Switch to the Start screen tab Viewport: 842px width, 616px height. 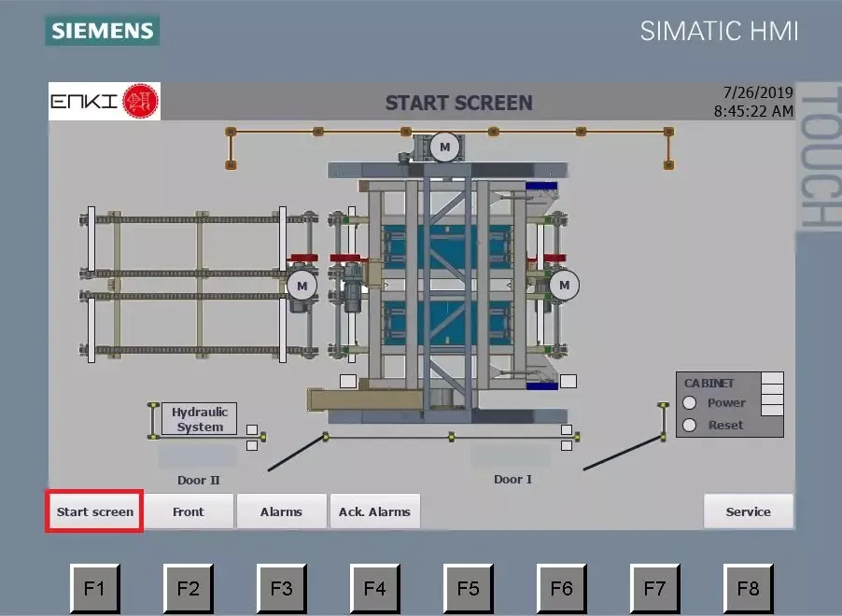coord(94,511)
